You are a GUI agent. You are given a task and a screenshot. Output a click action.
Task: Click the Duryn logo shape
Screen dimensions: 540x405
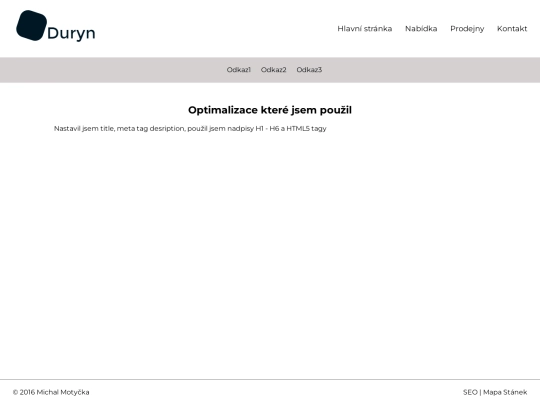point(31,25)
